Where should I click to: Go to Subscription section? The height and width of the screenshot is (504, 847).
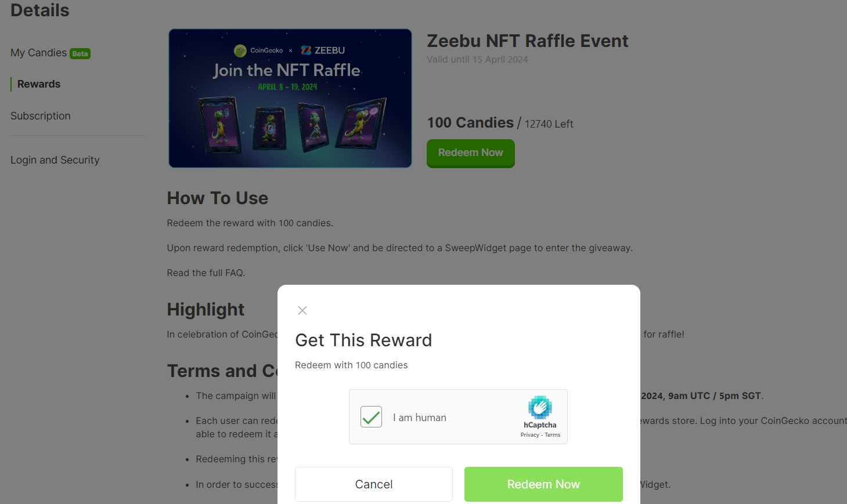(41, 116)
